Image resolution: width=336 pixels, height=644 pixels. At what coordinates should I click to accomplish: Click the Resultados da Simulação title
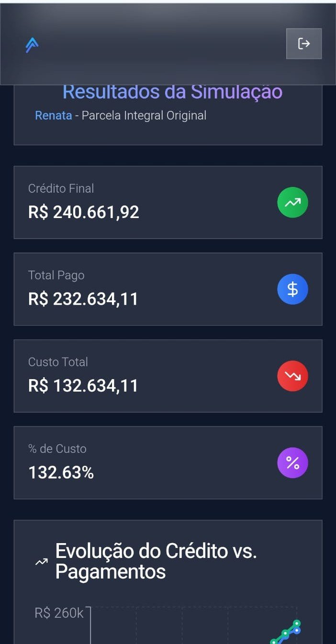(172, 92)
